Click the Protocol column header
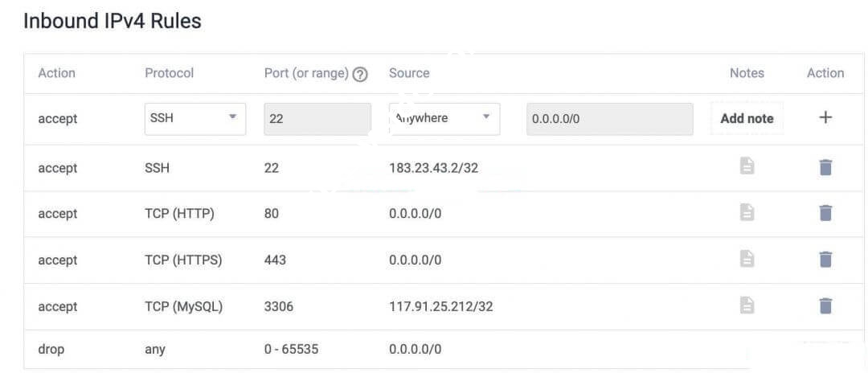Image resolution: width=868 pixels, height=373 pixels. (x=169, y=73)
